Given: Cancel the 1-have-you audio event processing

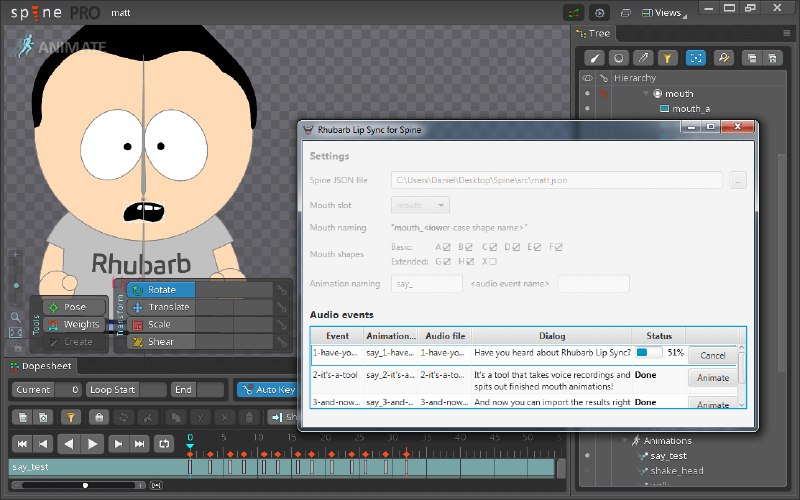Looking at the screenshot, I should coord(712,356).
